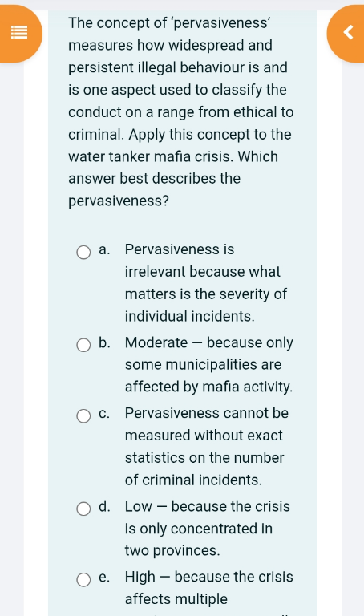Select option b, Moderate pervasiveness
This screenshot has height=616, width=364.
coord(83,346)
